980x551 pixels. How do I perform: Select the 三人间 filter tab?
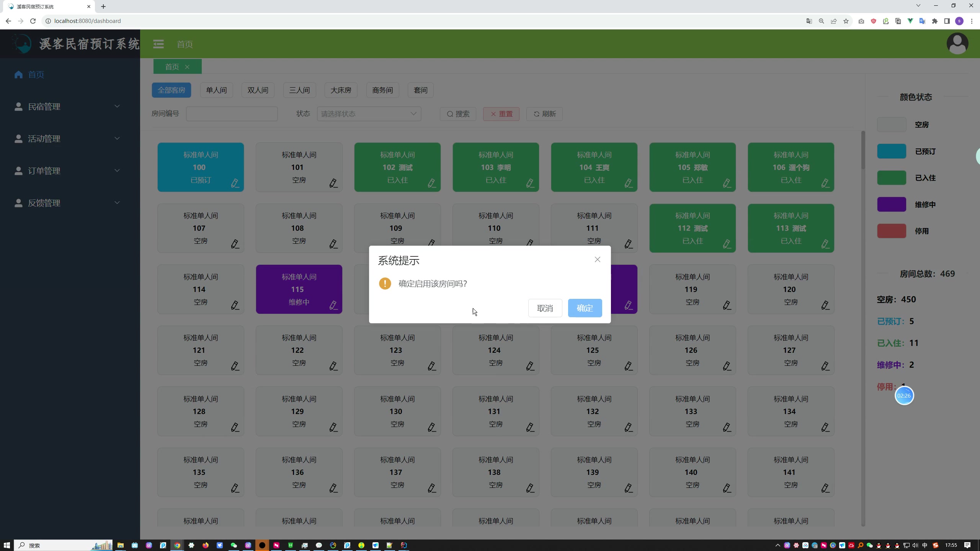click(x=299, y=90)
